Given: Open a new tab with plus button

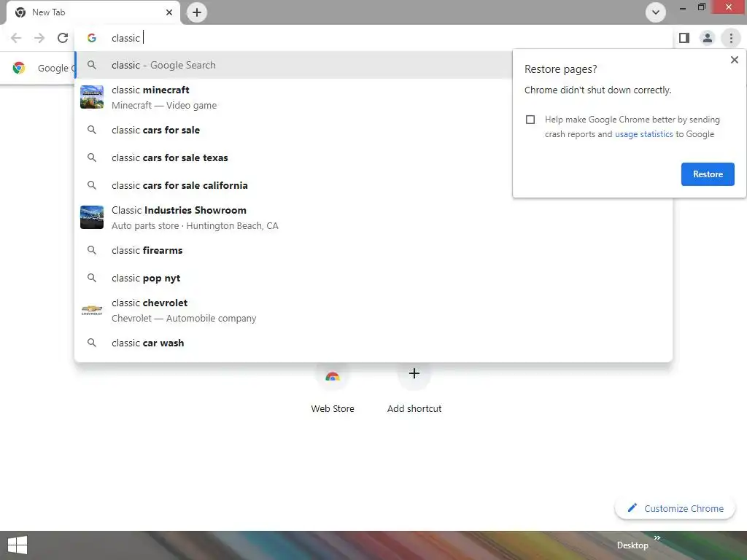Looking at the screenshot, I should point(197,12).
